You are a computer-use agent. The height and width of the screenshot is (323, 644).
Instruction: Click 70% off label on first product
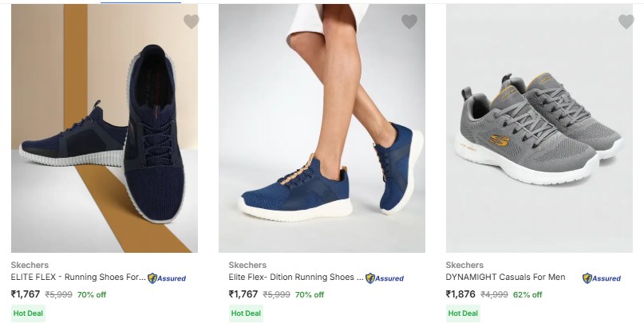click(x=92, y=295)
